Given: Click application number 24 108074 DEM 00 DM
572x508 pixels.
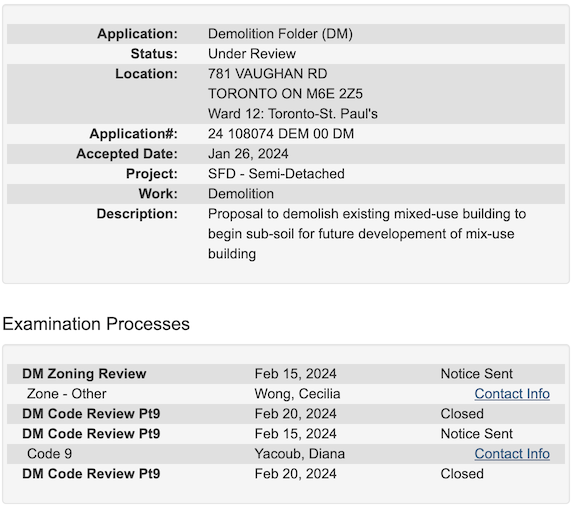Looking at the screenshot, I should coord(281,134).
